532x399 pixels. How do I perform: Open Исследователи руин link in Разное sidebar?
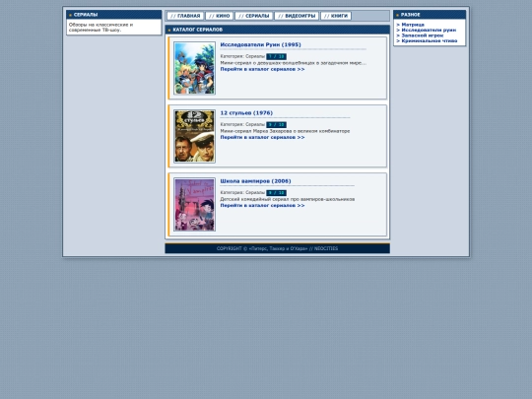click(x=429, y=31)
